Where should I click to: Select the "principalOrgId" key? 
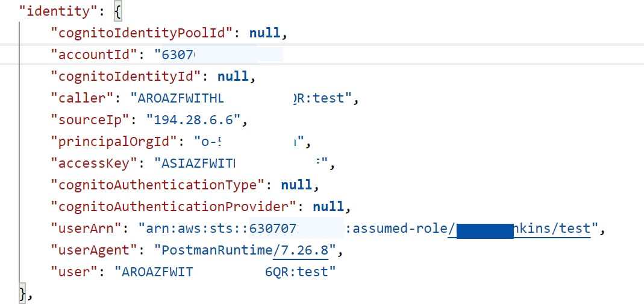[x=114, y=142]
